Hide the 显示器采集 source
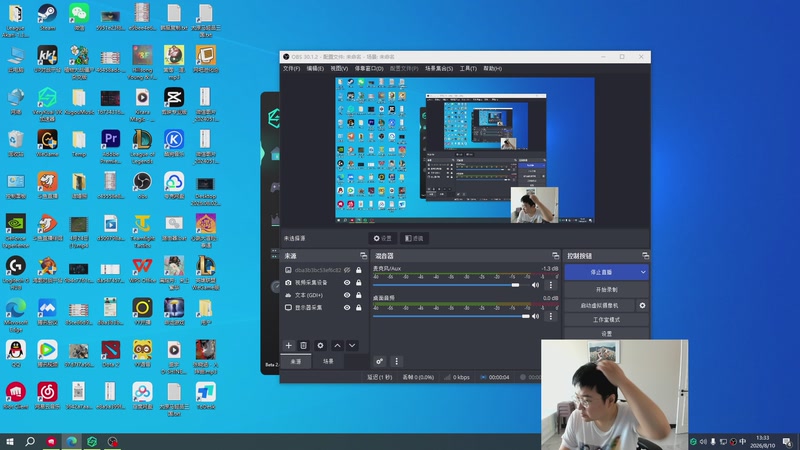The width and height of the screenshot is (800, 450). [347, 308]
